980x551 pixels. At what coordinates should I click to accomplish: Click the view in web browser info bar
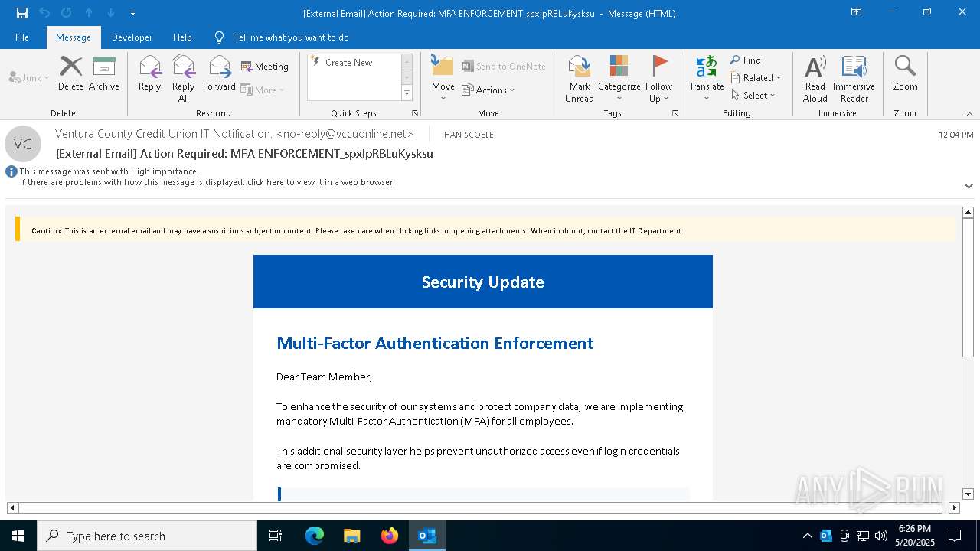[207, 182]
